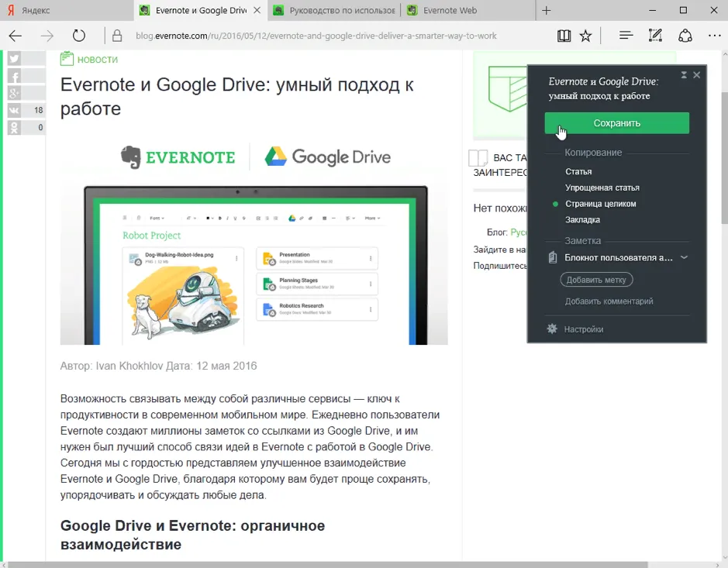Click the Сохранить button
Image resolution: width=728 pixels, height=568 pixels.
click(616, 123)
